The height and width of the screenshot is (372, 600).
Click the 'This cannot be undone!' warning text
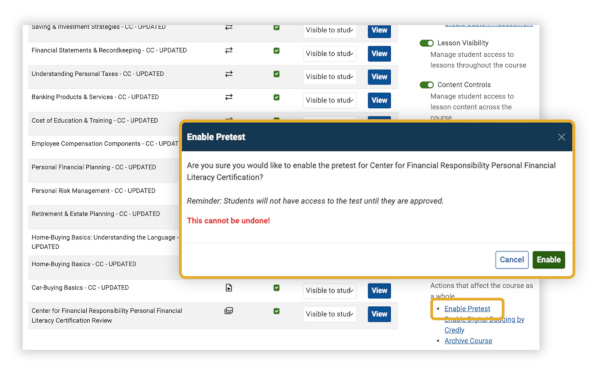click(228, 221)
